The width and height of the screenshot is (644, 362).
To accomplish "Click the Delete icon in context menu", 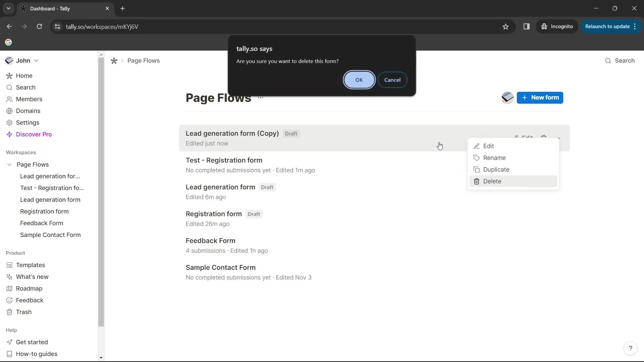I will click(477, 181).
